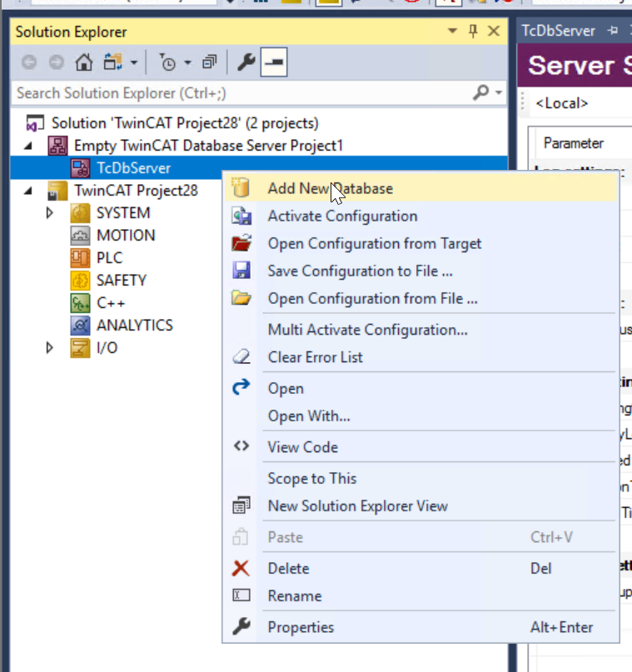
Task: Click the Rename icon
Action: tap(241, 595)
